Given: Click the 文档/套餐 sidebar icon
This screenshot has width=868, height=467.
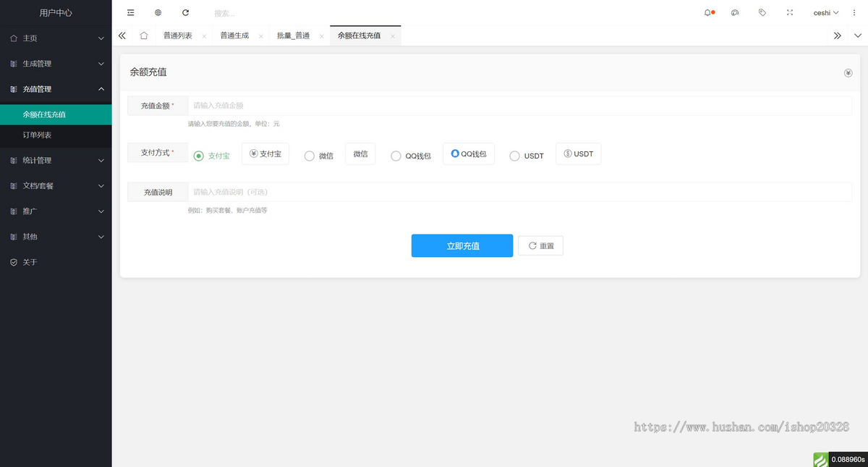Looking at the screenshot, I should pos(14,185).
